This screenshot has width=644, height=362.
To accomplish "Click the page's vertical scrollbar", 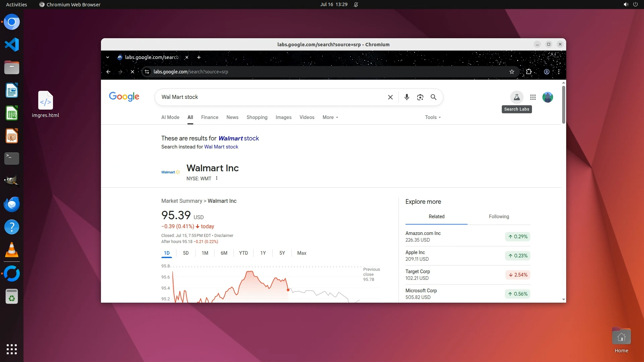I will 563,105.
